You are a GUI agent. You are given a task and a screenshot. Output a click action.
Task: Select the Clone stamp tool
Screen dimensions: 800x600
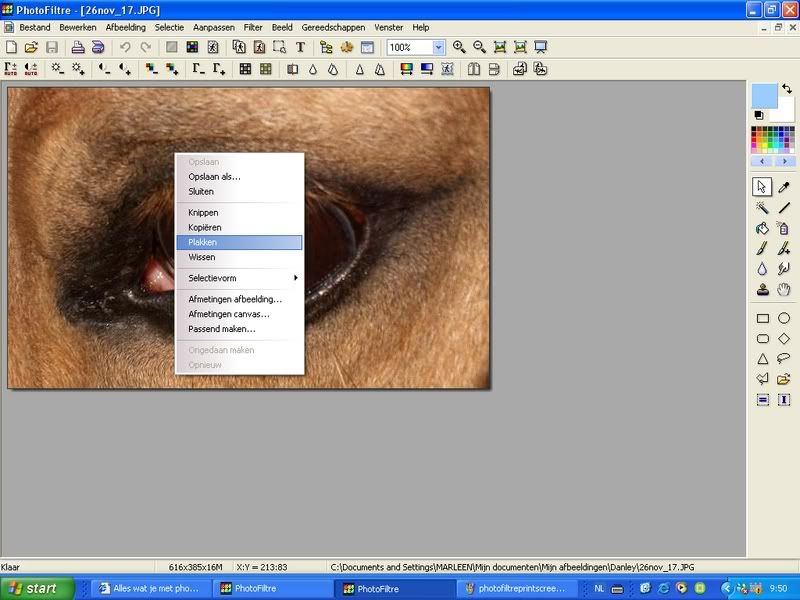click(762, 290)
